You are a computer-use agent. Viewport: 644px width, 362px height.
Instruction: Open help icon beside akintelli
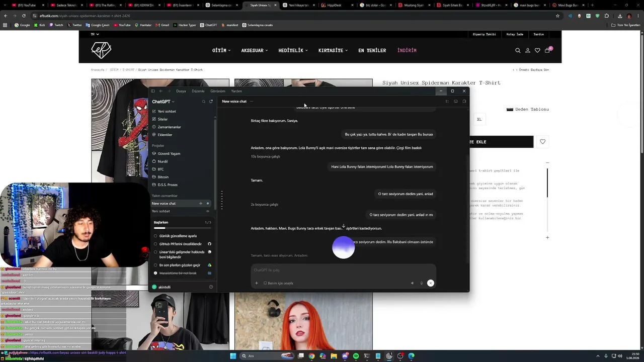(211, 287)
